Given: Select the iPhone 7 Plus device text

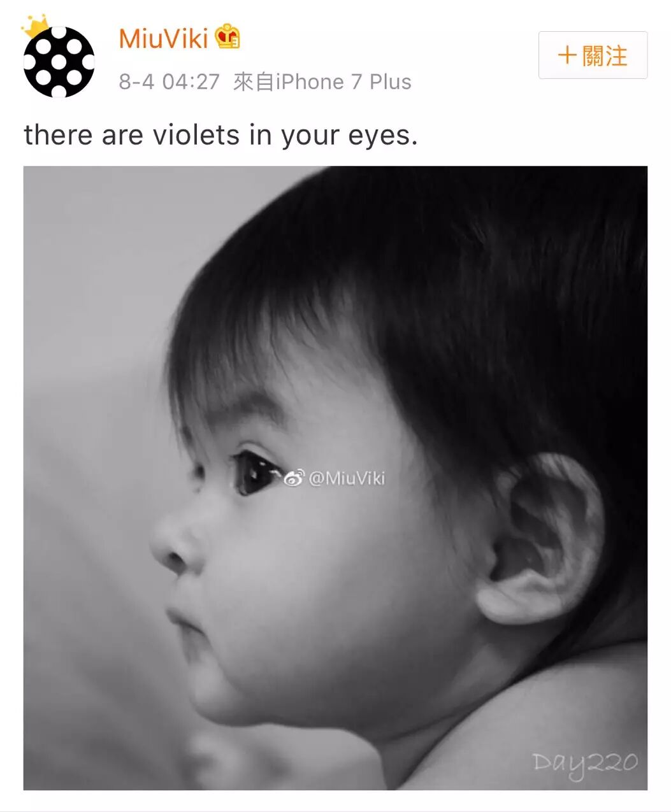Looking at the screenshot, I should pyautogui.click(x=343, y=82).
